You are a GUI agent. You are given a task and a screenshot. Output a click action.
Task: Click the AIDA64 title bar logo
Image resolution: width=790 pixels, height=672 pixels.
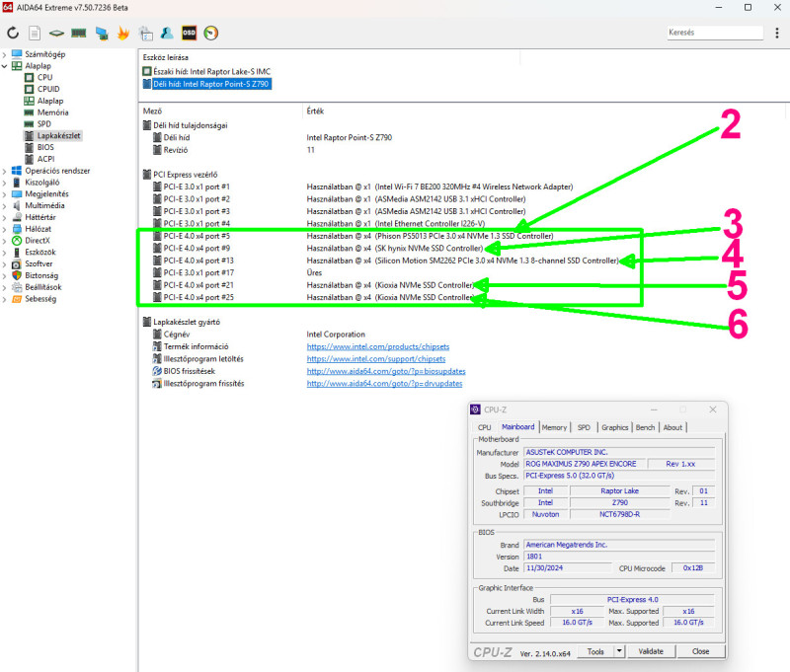(8, 7)
